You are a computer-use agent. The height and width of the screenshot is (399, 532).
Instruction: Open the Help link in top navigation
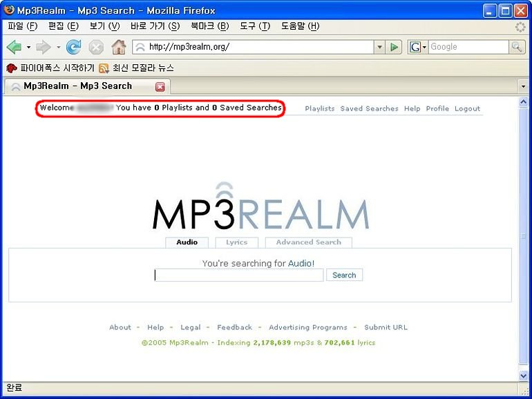[x=412, y=108]
